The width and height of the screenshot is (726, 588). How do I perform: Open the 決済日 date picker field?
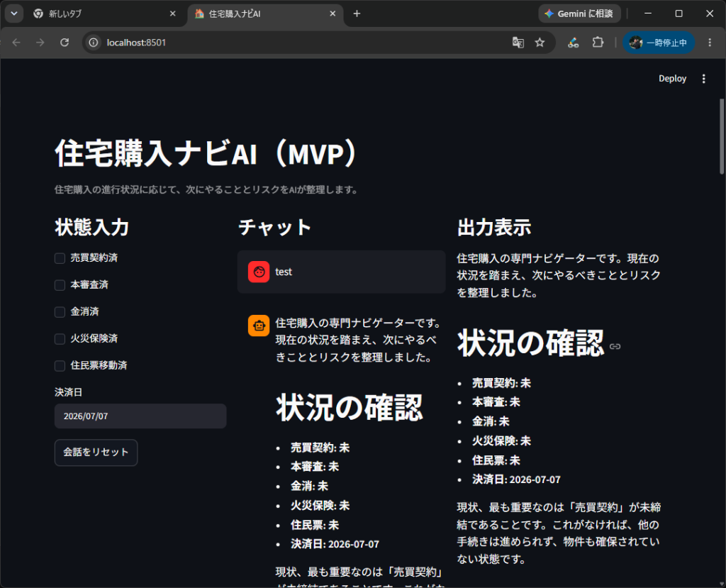click(140, 416)
